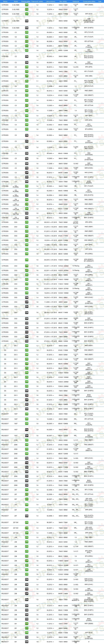Click the Nadwozie column header
Viewport: 104px width, 644px height.
click(76, 1)
